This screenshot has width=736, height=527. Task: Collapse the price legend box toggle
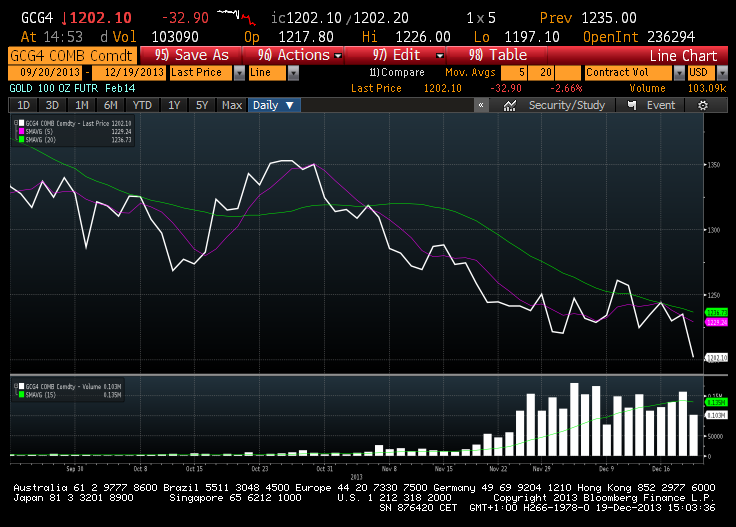click(16, 123)
